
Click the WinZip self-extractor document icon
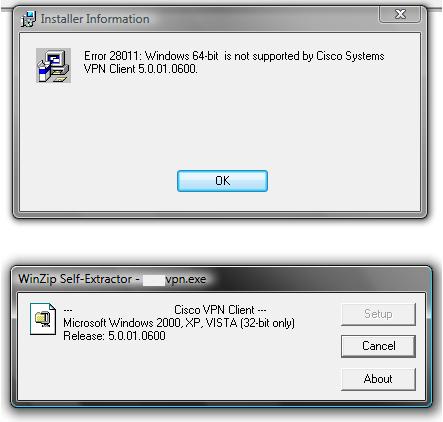pyautogui.click(x=43, y=319)
